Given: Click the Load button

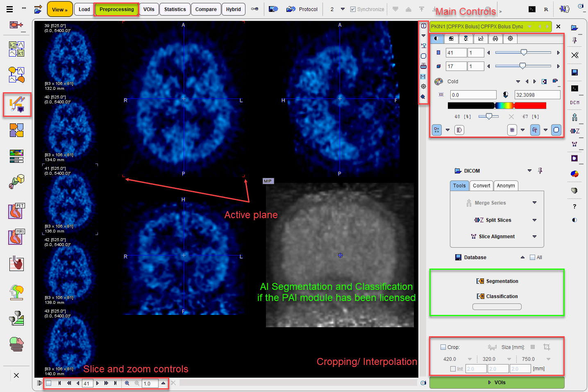Looking at the screenshot, I should 84,9.
